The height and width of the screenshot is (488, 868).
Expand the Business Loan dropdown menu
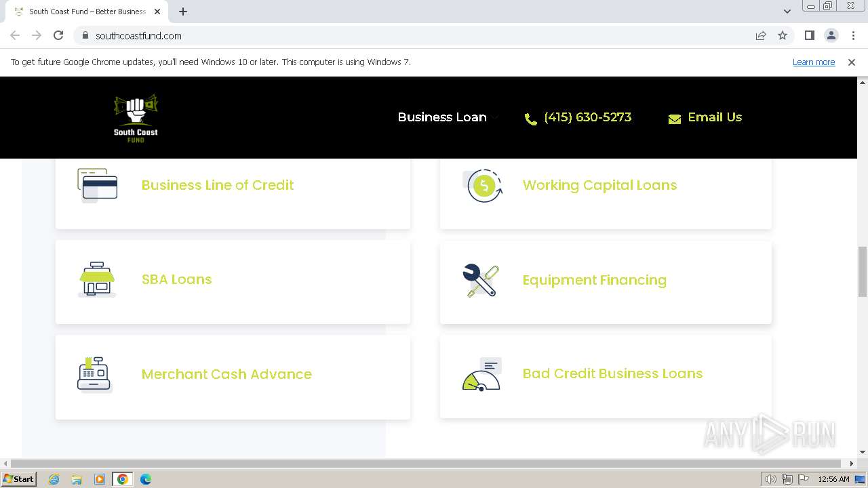pyautogui.click(x=448, y=117)
